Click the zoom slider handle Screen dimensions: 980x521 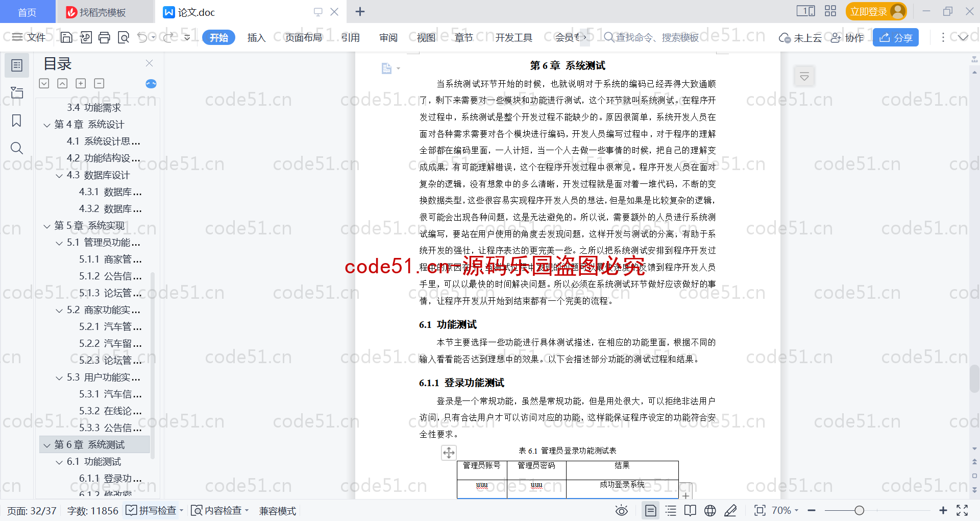860,511
